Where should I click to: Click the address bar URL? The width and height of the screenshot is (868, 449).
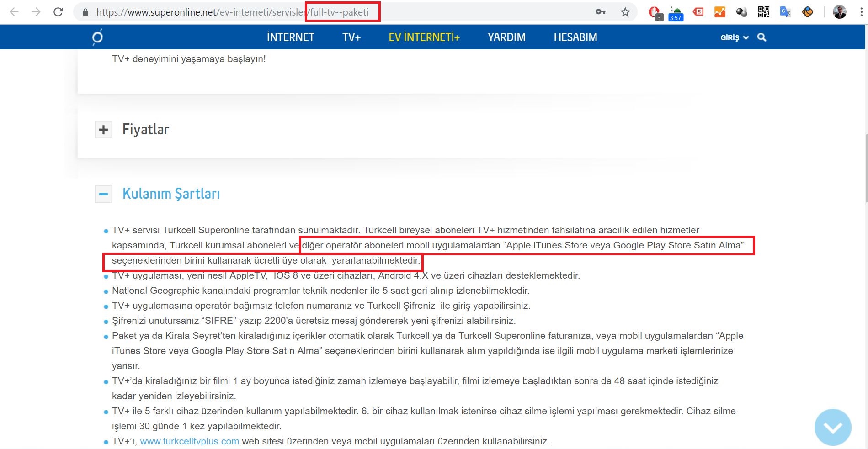pyautogui.click(x=232, y=12)
